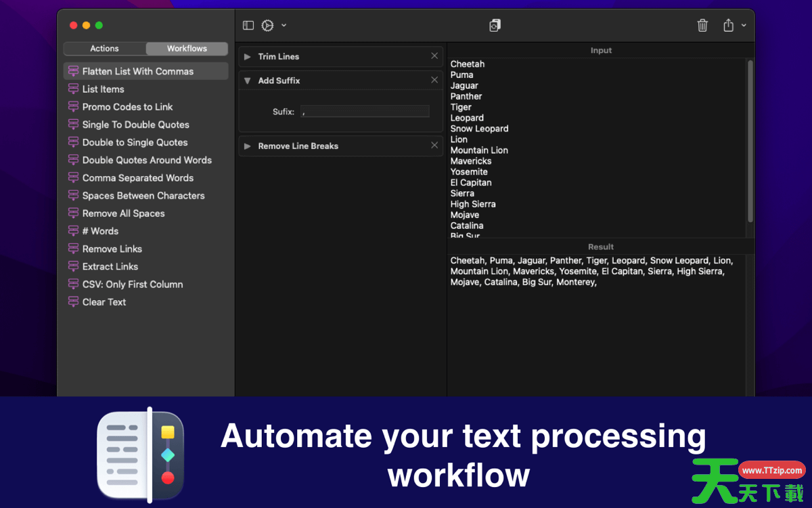Screen dimensions: 812x508
Task: Select the Promo Codes to Link workflow
Action: pos(127,107)
